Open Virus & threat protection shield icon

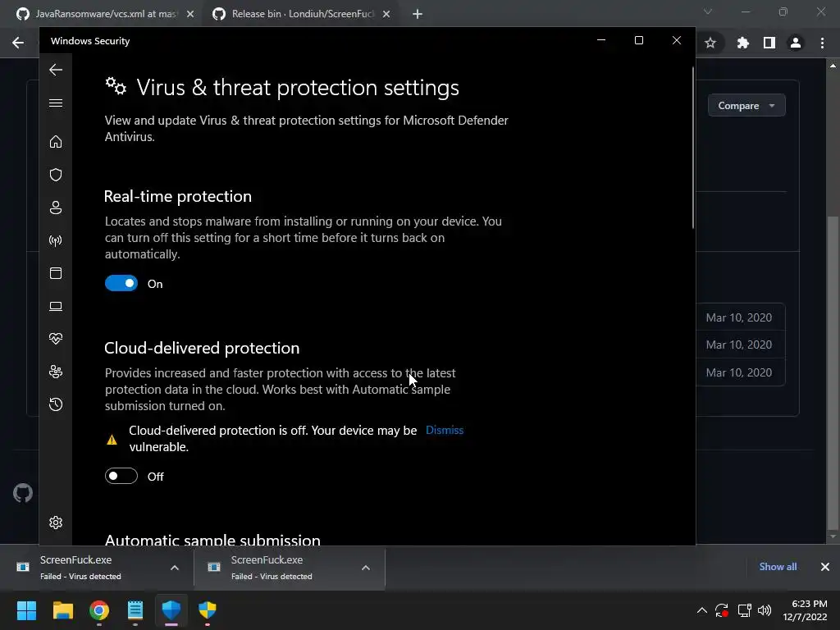tap(56, 175)
